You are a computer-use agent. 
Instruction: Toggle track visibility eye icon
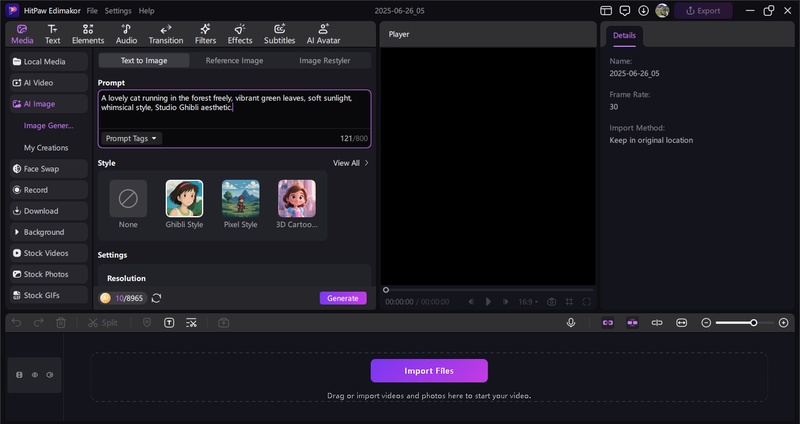click(x=35, y=375)
